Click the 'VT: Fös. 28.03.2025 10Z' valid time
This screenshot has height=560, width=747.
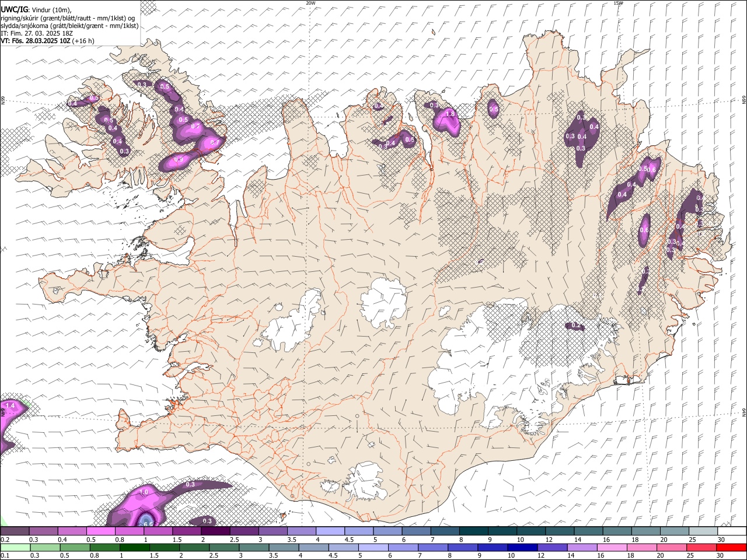36,41
